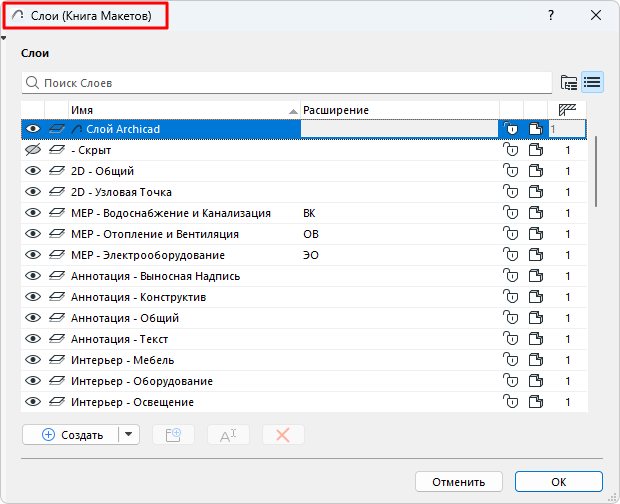Open the Создать button dropdown arrow
620x504 pixels.
click(128, 435)
